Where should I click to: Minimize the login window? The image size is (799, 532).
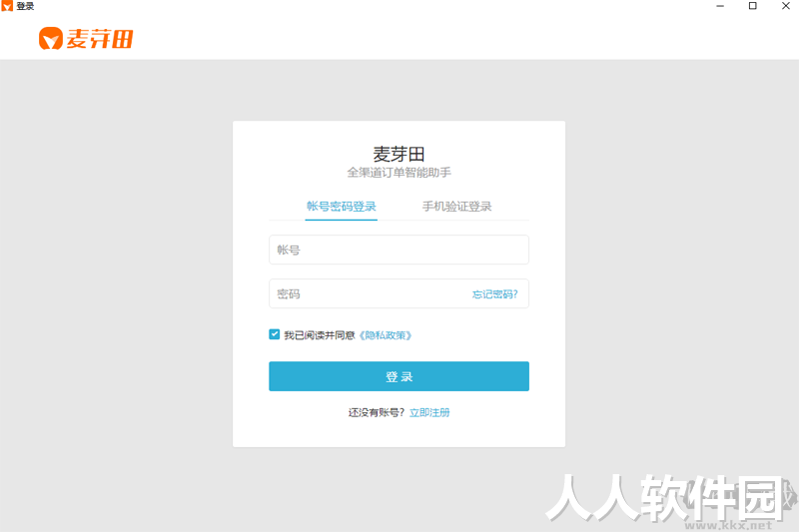(x=720, y=6)
